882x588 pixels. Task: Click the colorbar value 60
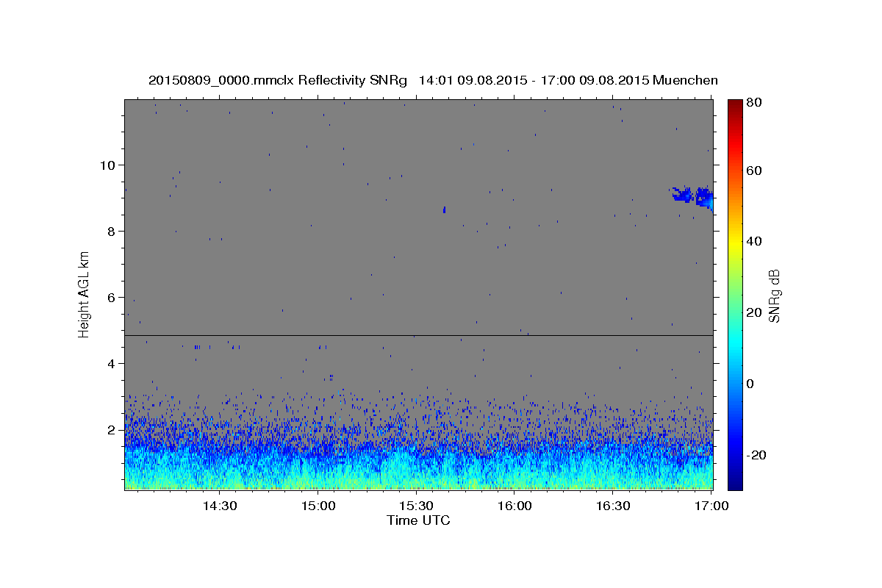point(754,171)
